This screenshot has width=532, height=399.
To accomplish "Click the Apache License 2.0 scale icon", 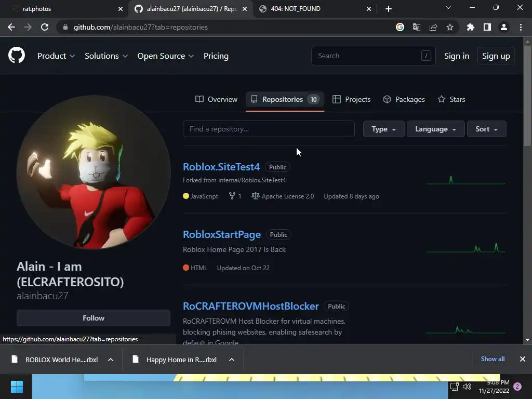I will point(256,196).
